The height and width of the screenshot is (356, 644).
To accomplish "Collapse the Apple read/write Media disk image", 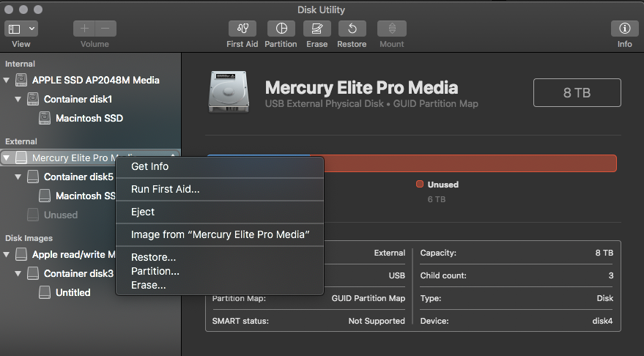I will point(7,255).
